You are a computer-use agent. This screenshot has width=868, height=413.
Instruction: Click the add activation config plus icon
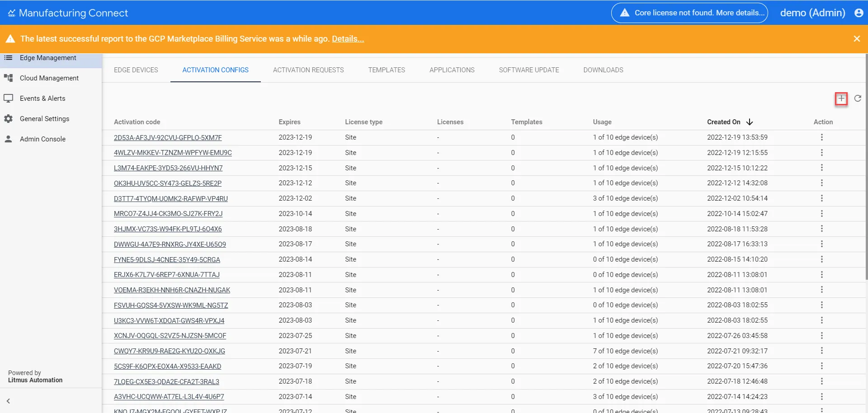(x=841, y=99)
